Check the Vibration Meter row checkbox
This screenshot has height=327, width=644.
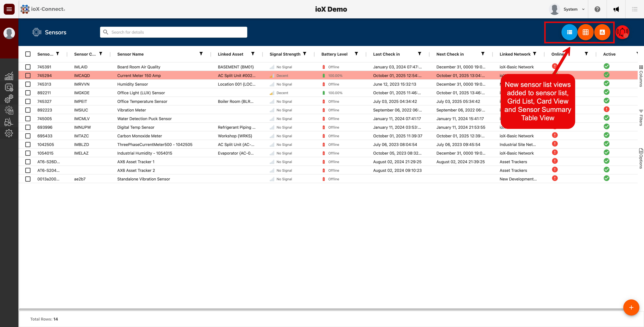(x=28, y=110)
